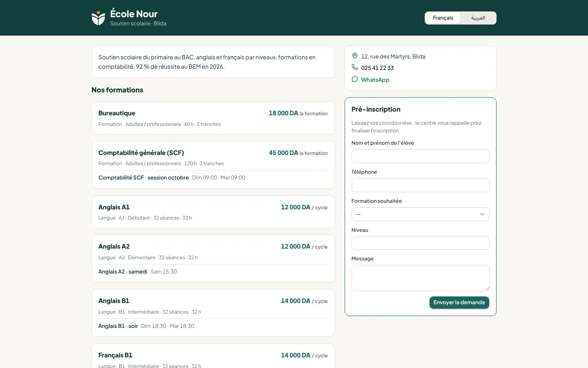Click the Anglais A2 · samedi session row
Image resolution: width=588 pixels, height=368 pixels.
coord(213,272)
